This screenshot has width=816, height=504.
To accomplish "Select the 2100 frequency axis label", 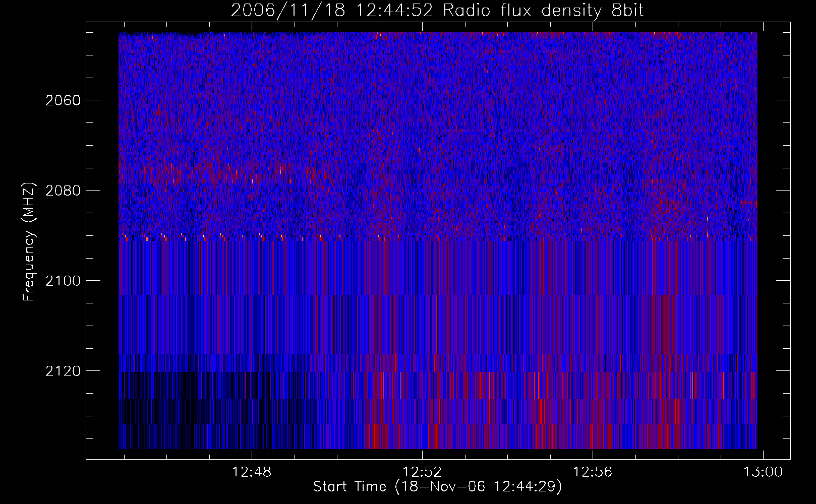I will click(63, 281).
